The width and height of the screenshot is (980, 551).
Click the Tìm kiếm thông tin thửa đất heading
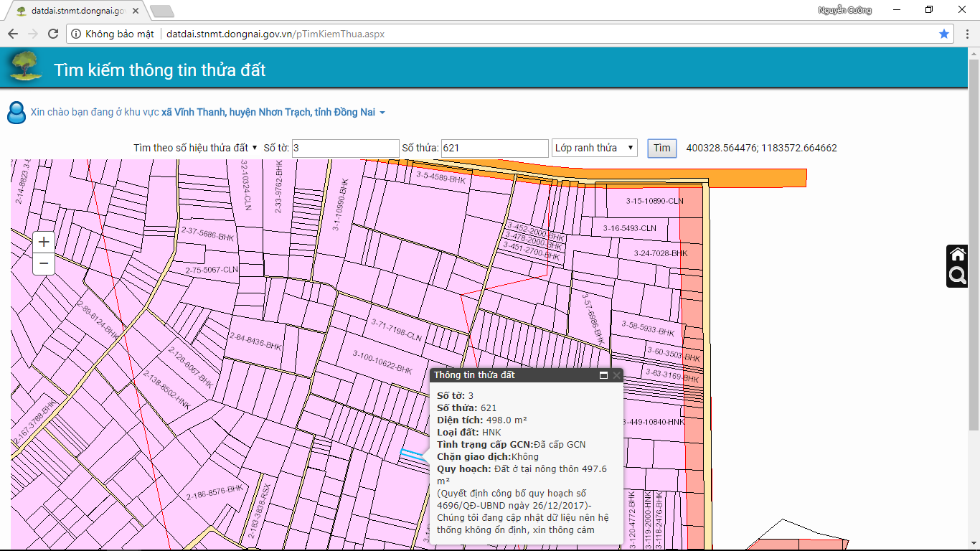point(160,70)
